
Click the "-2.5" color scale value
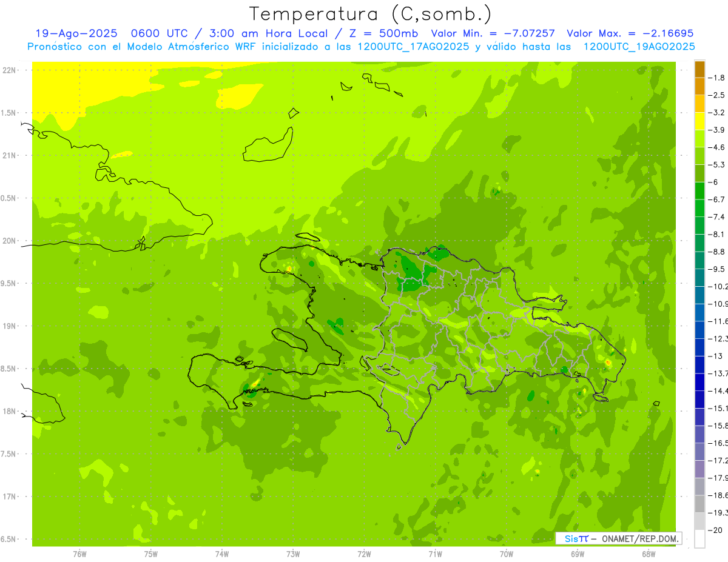716,95
